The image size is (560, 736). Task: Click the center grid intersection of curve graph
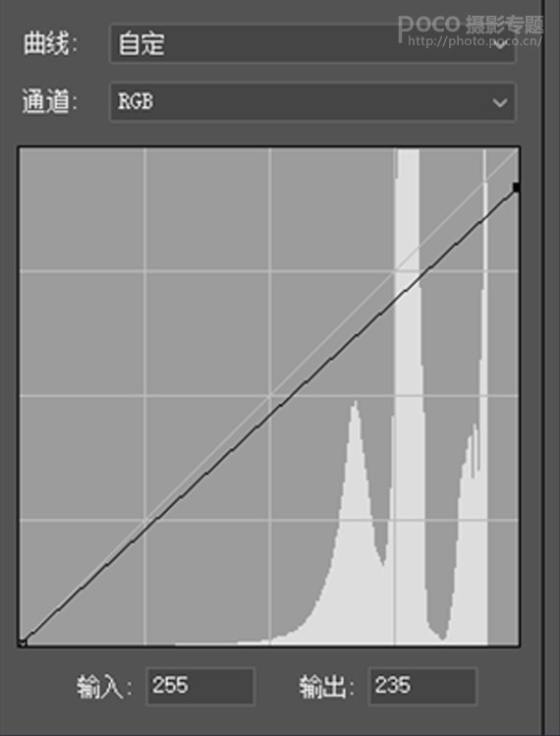(269, 396)
